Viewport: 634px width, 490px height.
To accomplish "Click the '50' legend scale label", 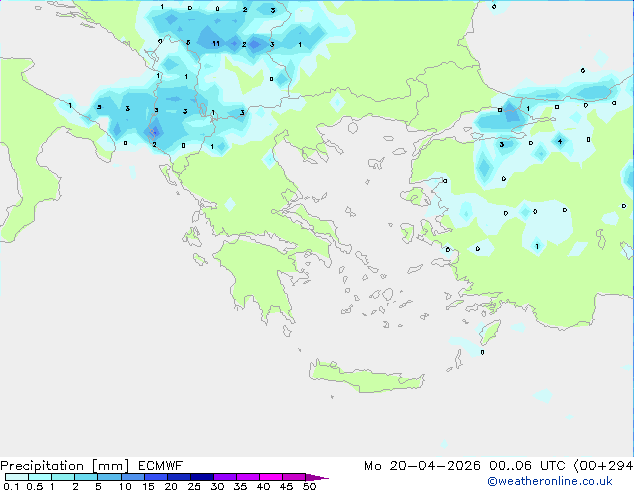I will pos(310,486).
